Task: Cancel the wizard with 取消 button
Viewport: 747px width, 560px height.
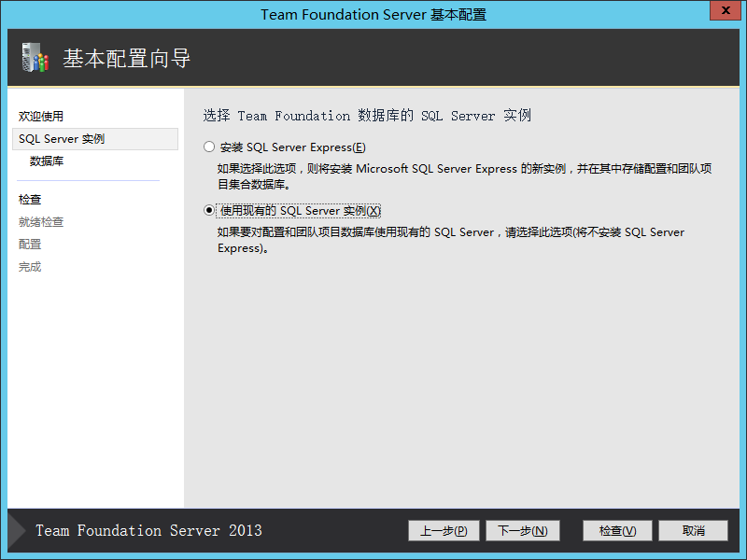Action: [693, 530]
